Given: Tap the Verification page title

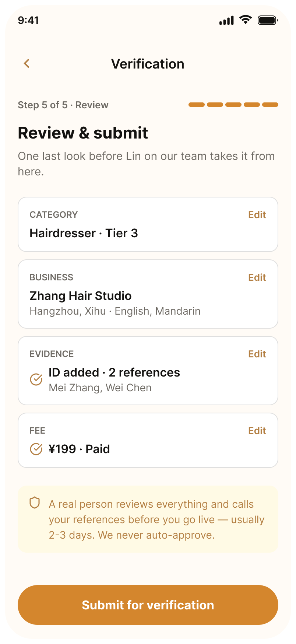Looking at the screenshot, I should (148, 64).
